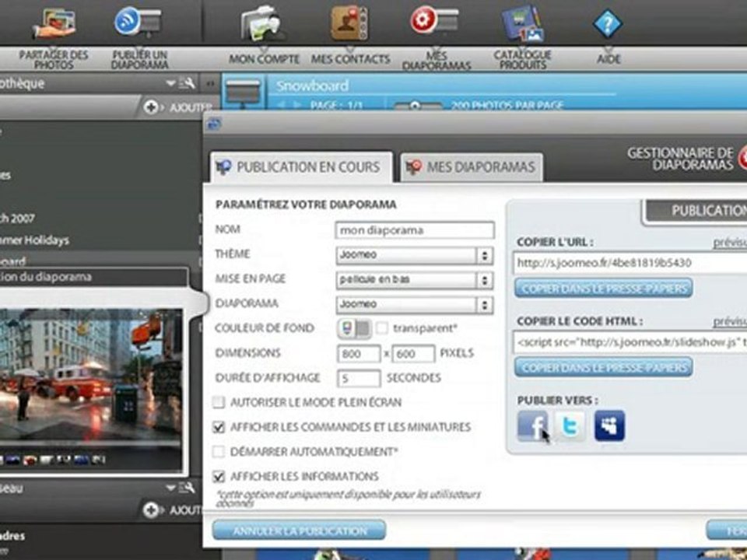Open Catalogue produits icon

tap(523, 24)
